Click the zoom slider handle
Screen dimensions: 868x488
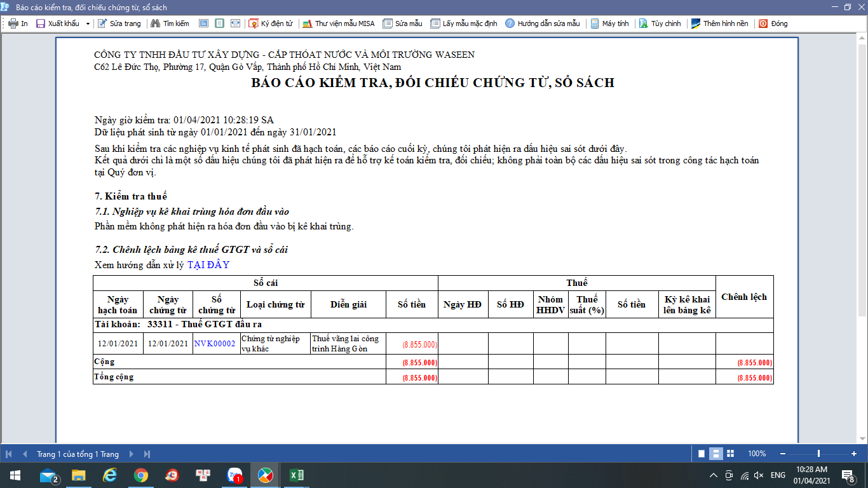(818, 454)
